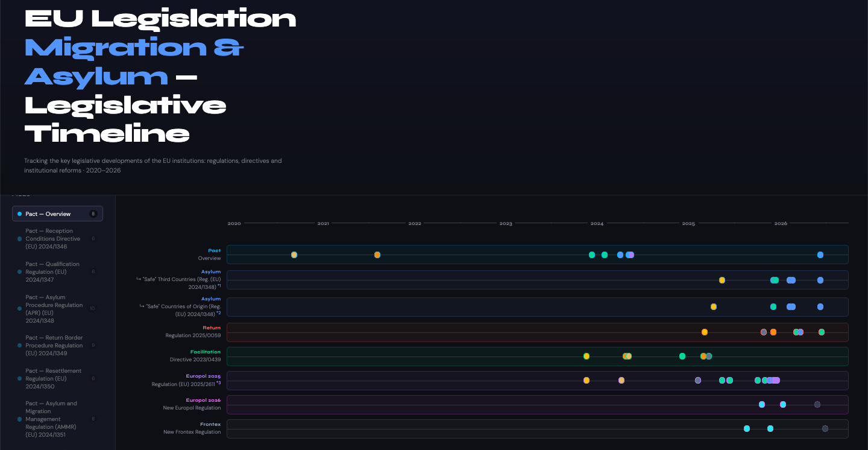Select Pact — Reception Conditions Directive filter

click(x=57, y=239)
